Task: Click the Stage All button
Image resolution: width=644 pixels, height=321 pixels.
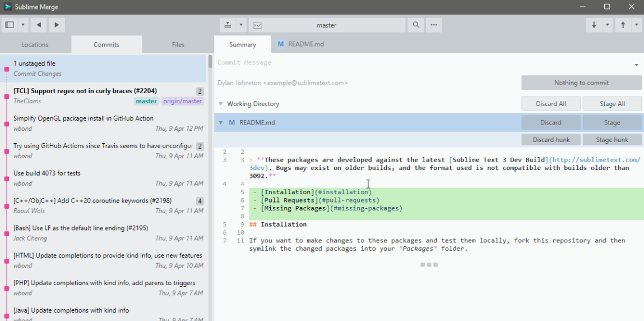Action: pos(612,104)
